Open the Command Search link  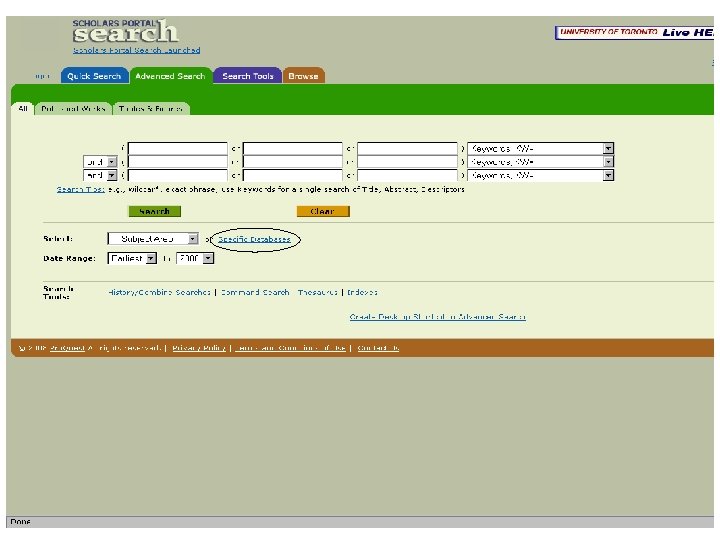point(255,292)
